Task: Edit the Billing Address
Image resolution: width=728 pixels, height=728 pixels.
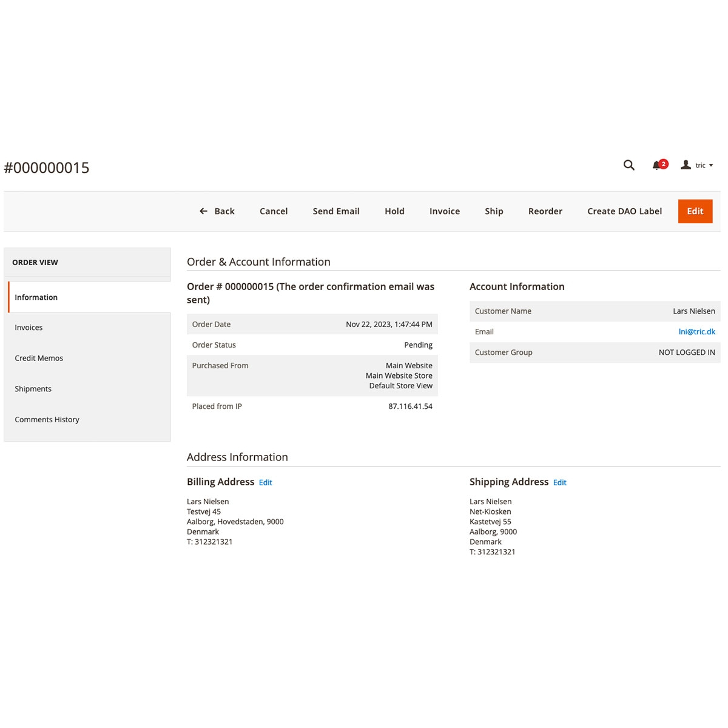Action: 266,483
